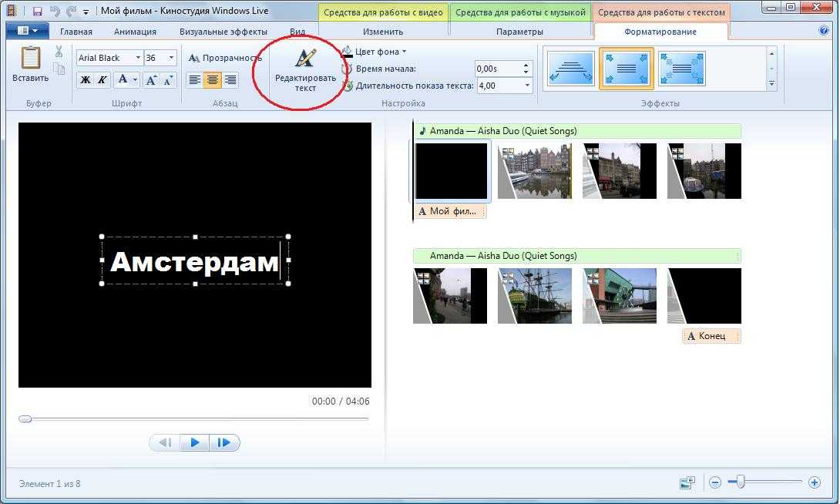Click the first Amanda — Aisha Duo music track
Viewport: 840px width, 504px height.
(x=577, y=131)
